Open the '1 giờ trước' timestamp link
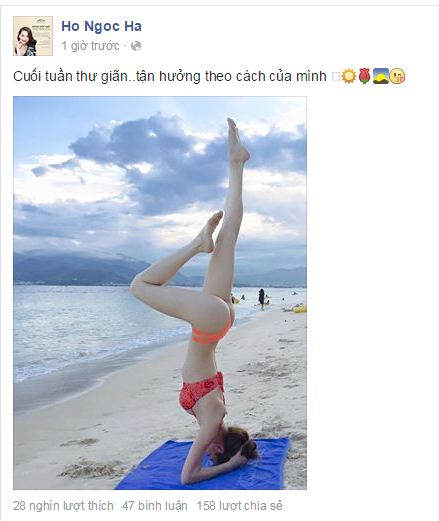Screen dimensions: 439x521 point(90,46)
